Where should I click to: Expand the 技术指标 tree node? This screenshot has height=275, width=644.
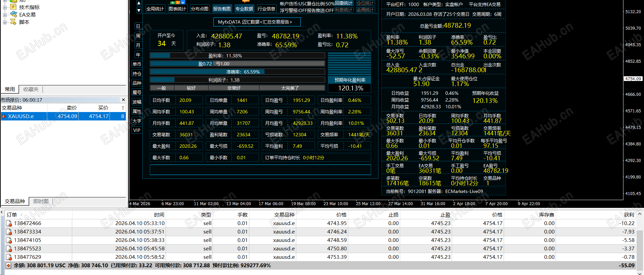tap(5, 7)
